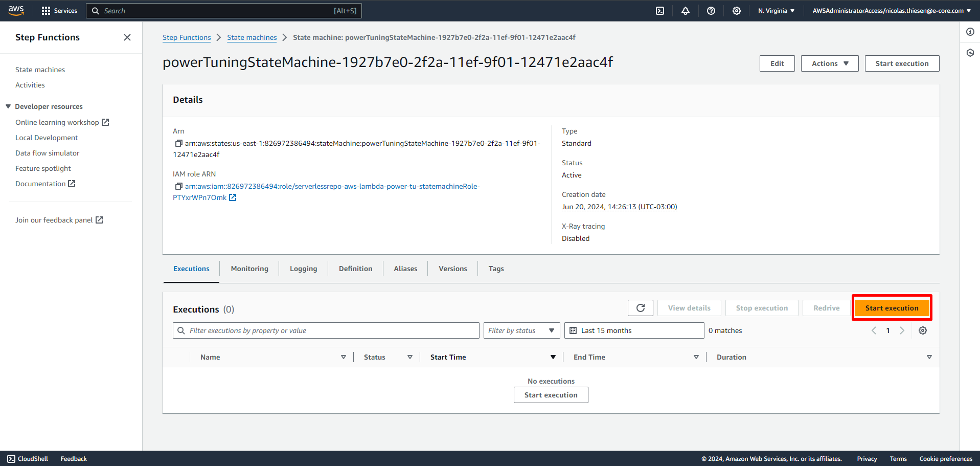Switch to the Monitoring tab
The width and height of the screenshot is (980, 466).
[x=249, y=269]
